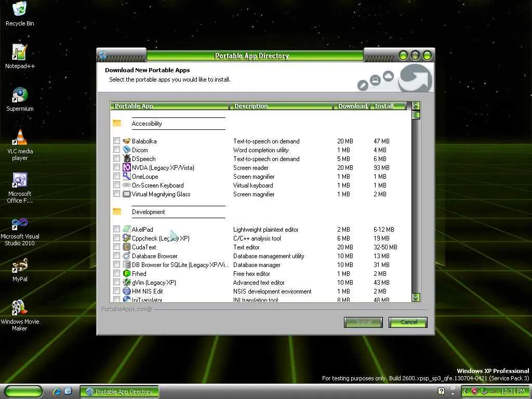The height and width of the screenshot is (399, 532).
Task: Open Internet Explorer from quick launch
Action: tap(57, 391)
